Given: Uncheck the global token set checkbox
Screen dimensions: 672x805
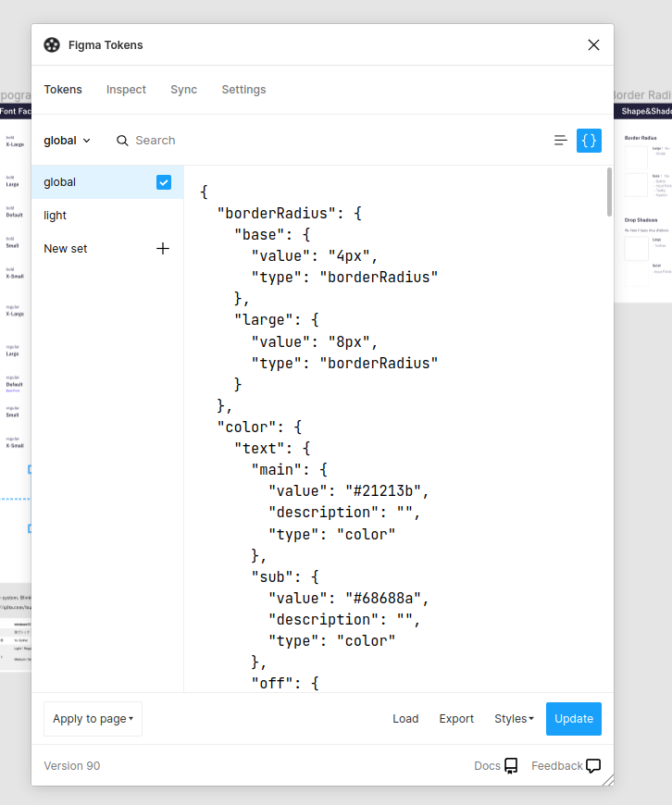Looking at the screenshot, I should pyautogui.click(x=164, y=182).
